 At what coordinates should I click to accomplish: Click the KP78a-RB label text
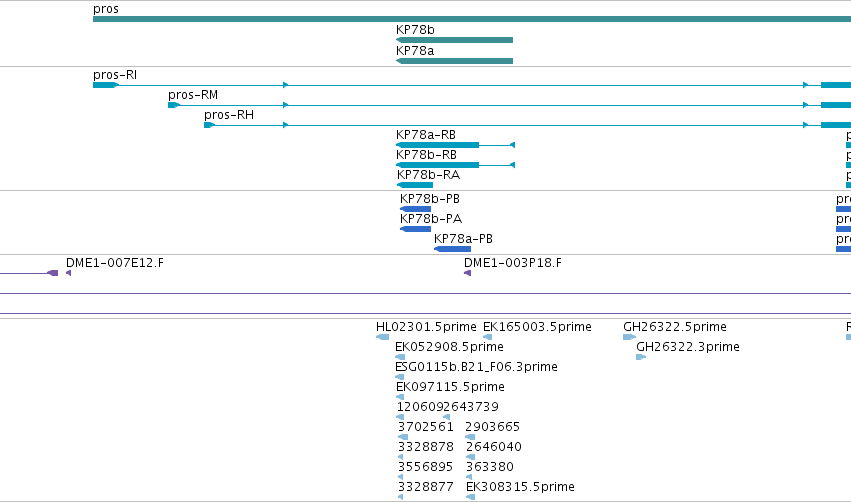point(426,135)
